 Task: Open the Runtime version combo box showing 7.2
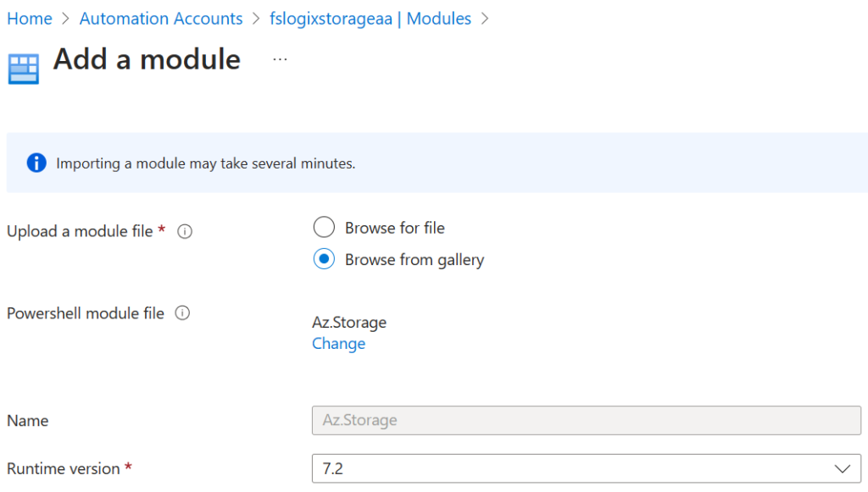pyautogui.click(x=576, y=468)
